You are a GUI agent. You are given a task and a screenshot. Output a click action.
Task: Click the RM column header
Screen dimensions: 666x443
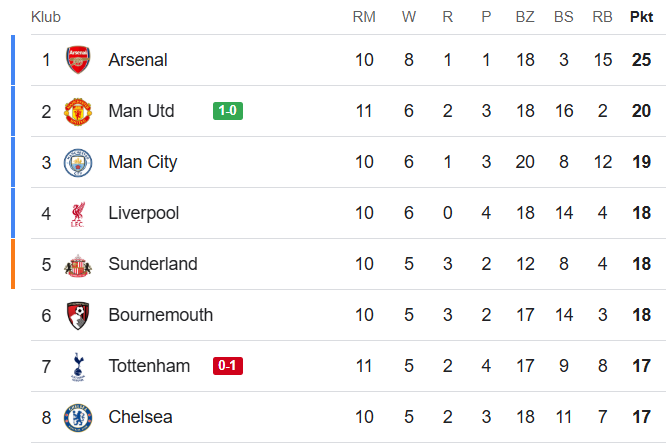tap(364, 17)
